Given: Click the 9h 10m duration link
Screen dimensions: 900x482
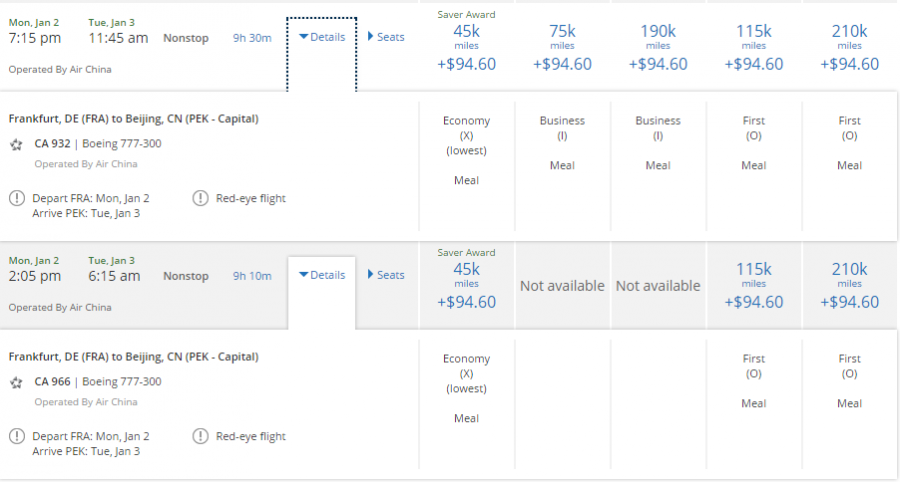Looking at the screenshot, I should click(x=252, y=276).
